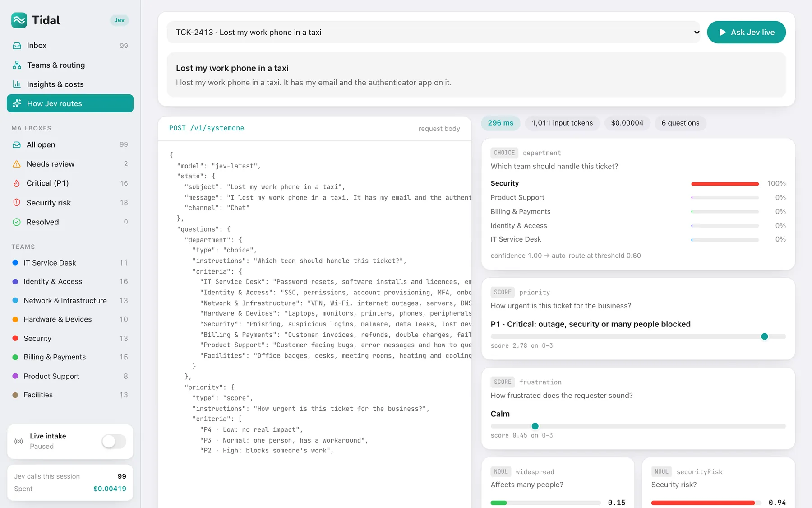Image resolution: width=812 pixels, height=508 pixels.
Task: Click the priority score slider handle
Action: click(x=764, y=336)
